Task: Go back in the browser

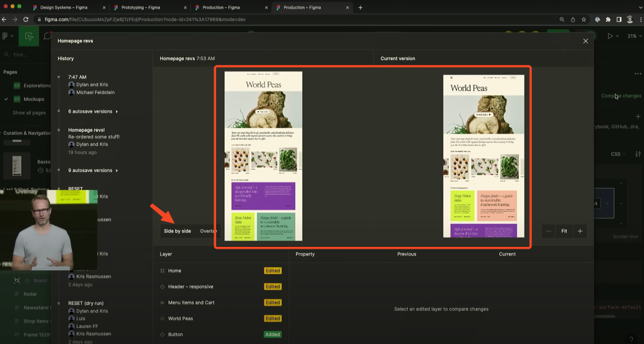Action: pyautogui.click(x=4, y=19)
